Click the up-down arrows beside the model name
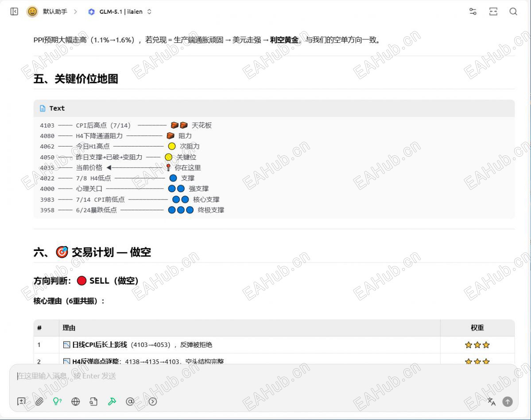Image resolution: width=531 pixels, height=420 pixels. point(149,12)
